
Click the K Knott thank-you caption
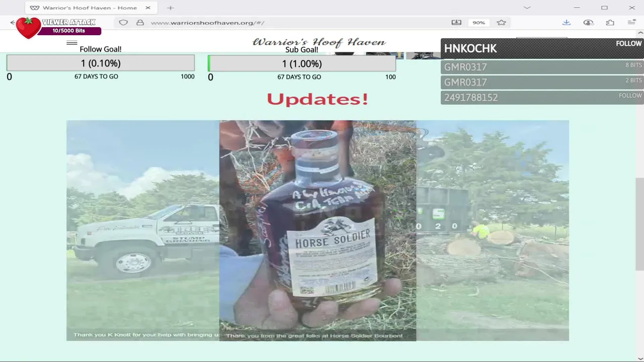tap(146, 335)
